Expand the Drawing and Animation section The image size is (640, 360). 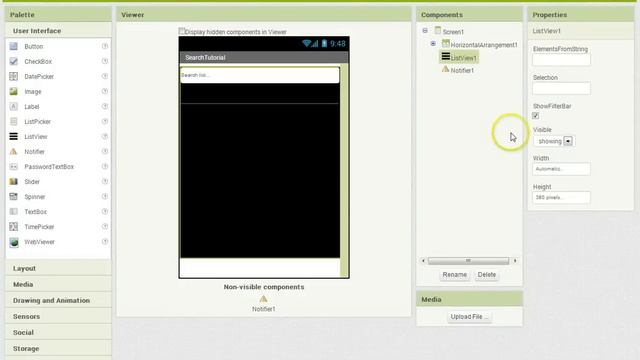coord(58,300)
